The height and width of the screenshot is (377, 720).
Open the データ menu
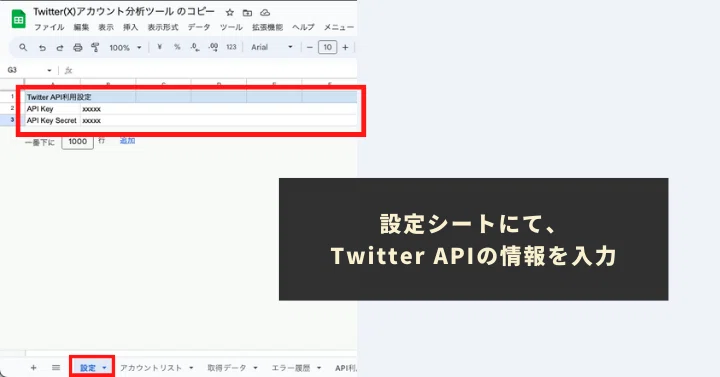[199, 27]
